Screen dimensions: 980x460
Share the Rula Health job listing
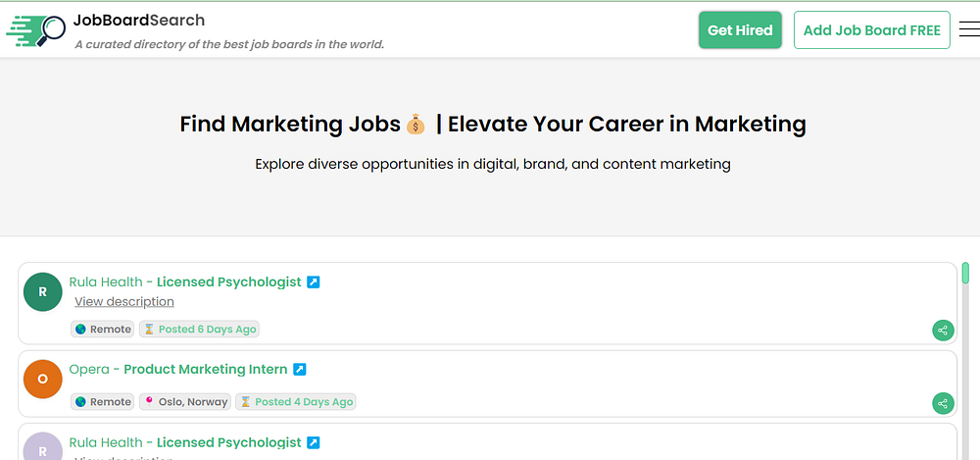pyautogui.click(x=943, y=331)
